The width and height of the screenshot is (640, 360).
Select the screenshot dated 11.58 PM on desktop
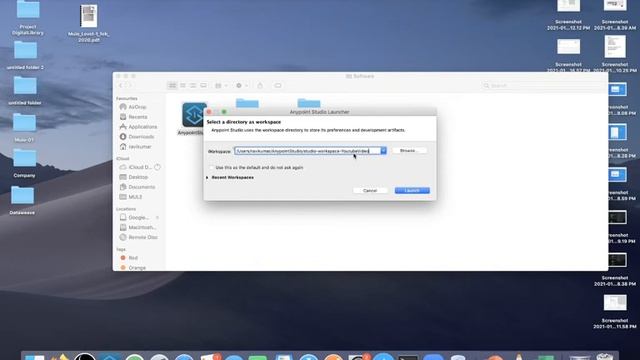point(615,303)
